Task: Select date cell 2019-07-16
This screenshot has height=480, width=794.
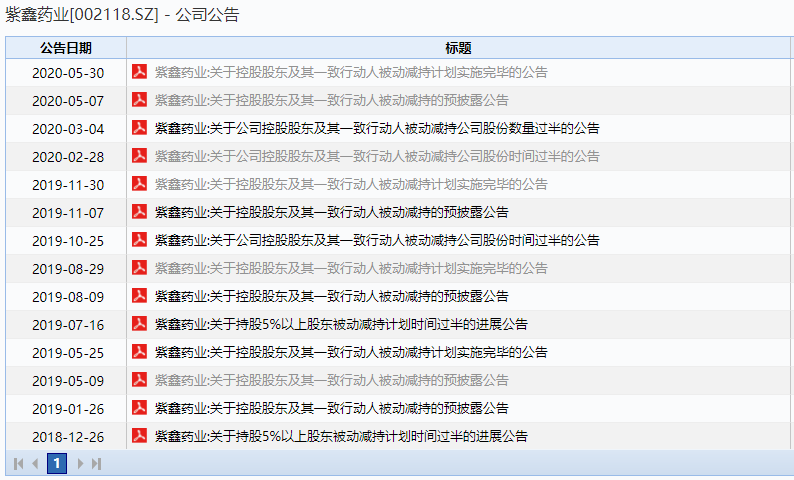Action: coord(68,325)
